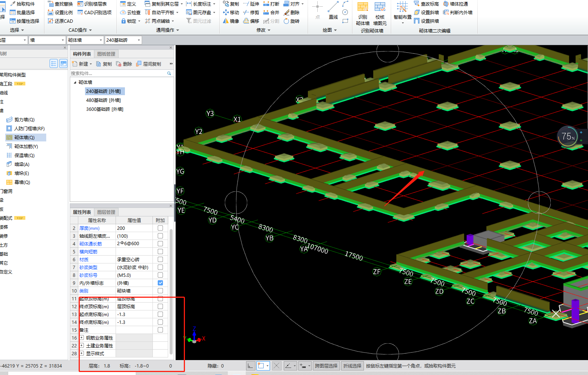Click the 跨图层选择 button
588x375 pixels.
coord(326,366)
